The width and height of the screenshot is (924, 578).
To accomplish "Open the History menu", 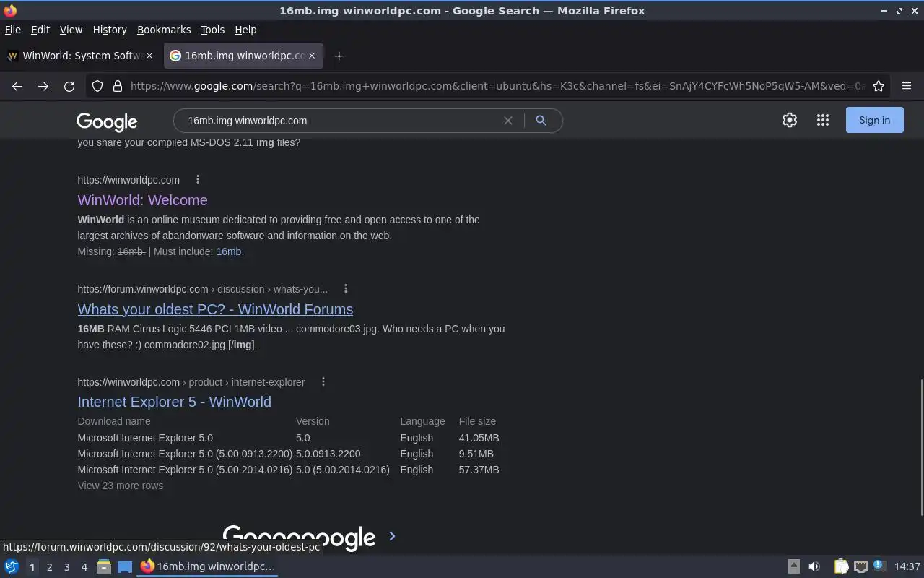I will (110, 30).
